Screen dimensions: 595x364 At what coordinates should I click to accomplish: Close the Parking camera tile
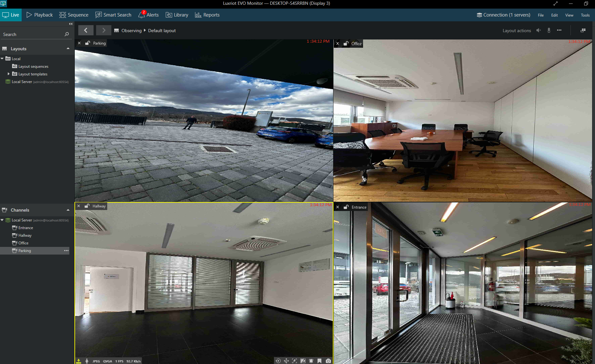[79, 43]
